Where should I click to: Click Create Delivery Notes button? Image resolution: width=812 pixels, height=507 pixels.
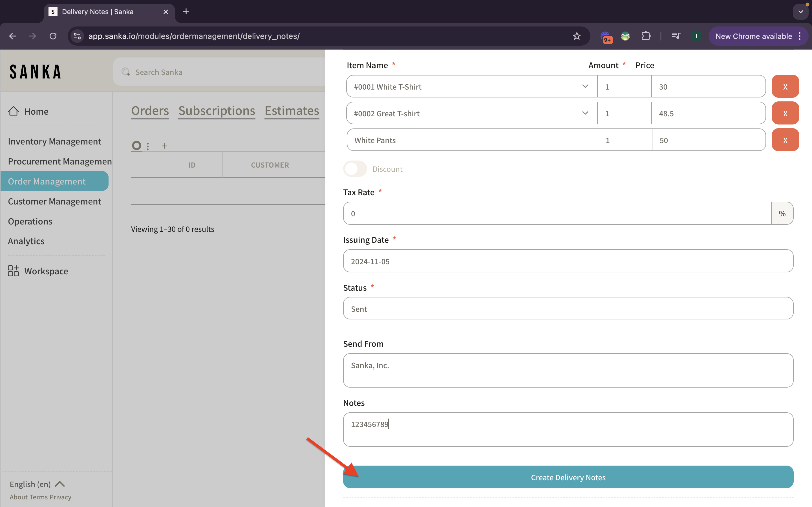[x=568, y=477]
